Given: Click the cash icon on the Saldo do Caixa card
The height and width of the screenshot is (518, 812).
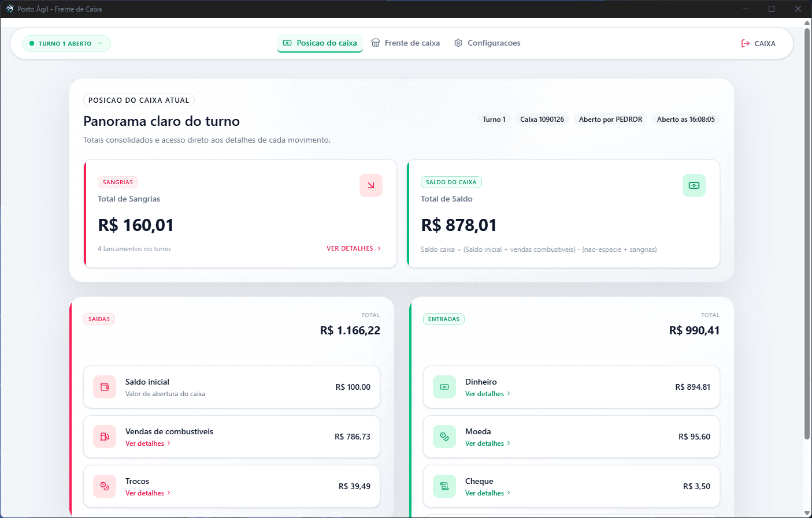Looking at the screenshot, I should pos(694,185).
